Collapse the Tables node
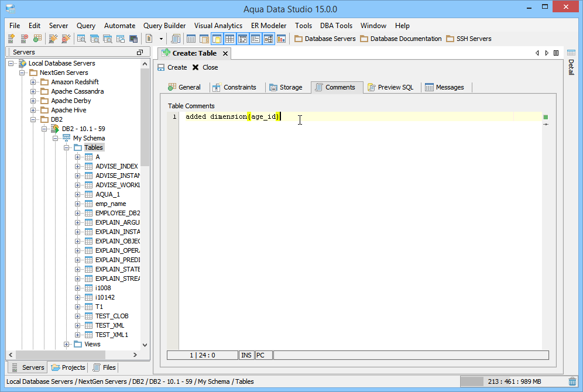The width and height of the screenshot is (583, 392). 66,147
